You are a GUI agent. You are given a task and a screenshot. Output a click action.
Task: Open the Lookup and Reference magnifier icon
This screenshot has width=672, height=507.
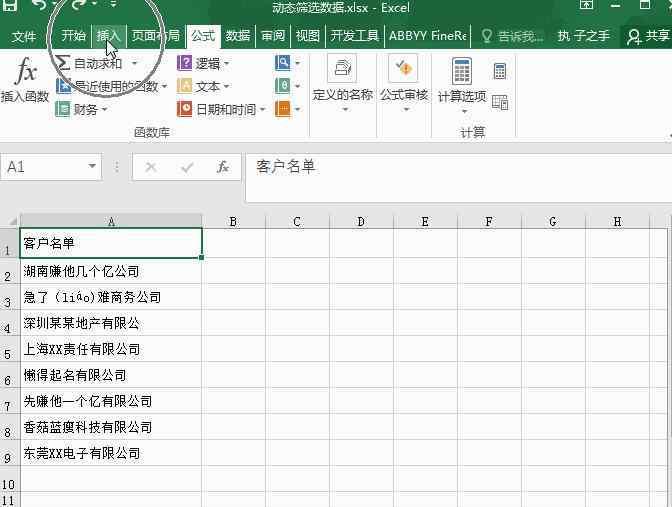point(282,63)
